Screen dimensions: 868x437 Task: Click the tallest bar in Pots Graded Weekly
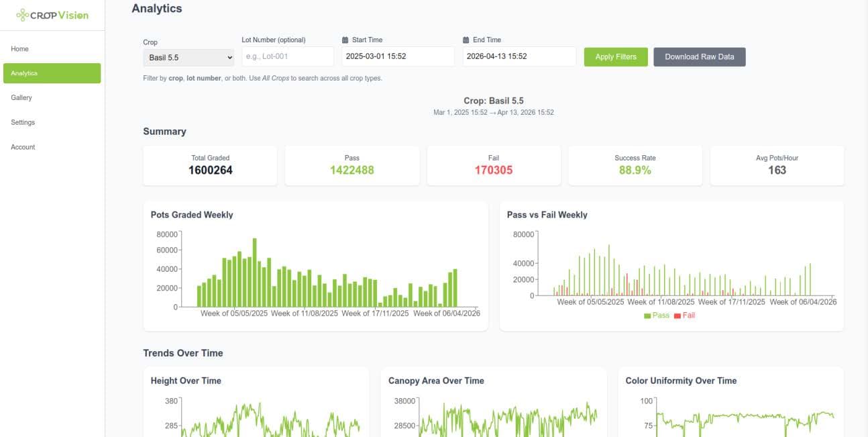(254, 269)
